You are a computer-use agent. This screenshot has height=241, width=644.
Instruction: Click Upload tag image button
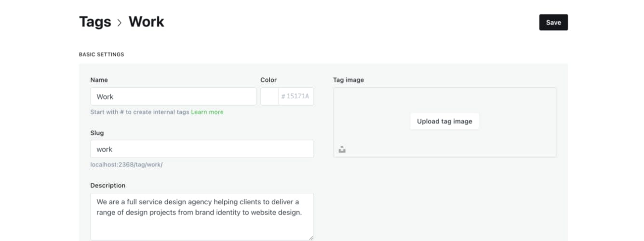pos(444,121)
